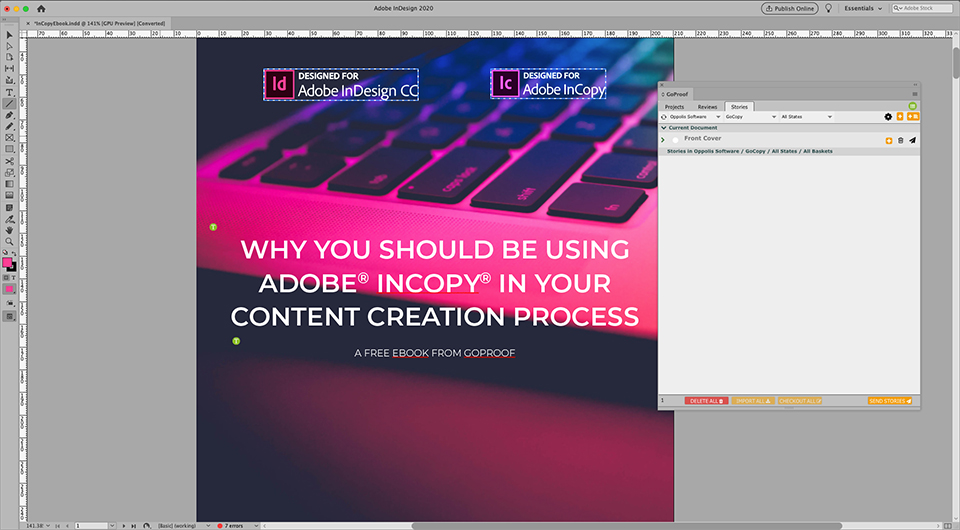Delete Front Cover story with trash icon

[x=901, y=140]
